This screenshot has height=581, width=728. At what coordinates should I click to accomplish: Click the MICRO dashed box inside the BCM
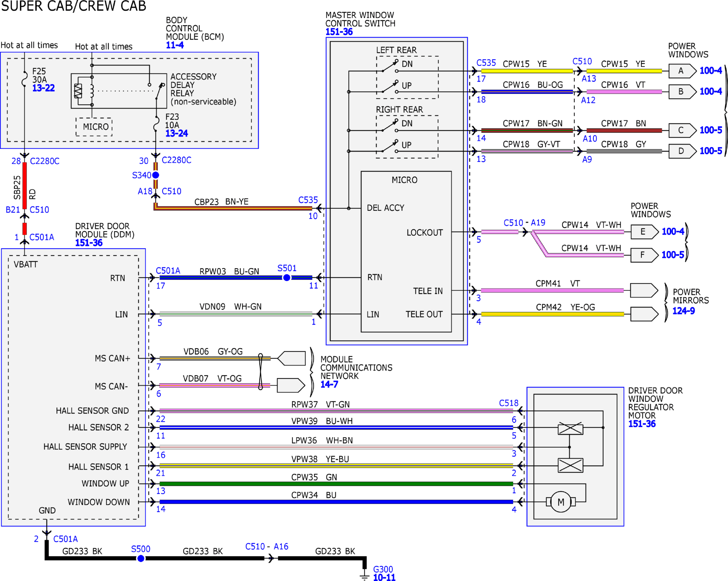pyautogui.click(x=94, y=127)
